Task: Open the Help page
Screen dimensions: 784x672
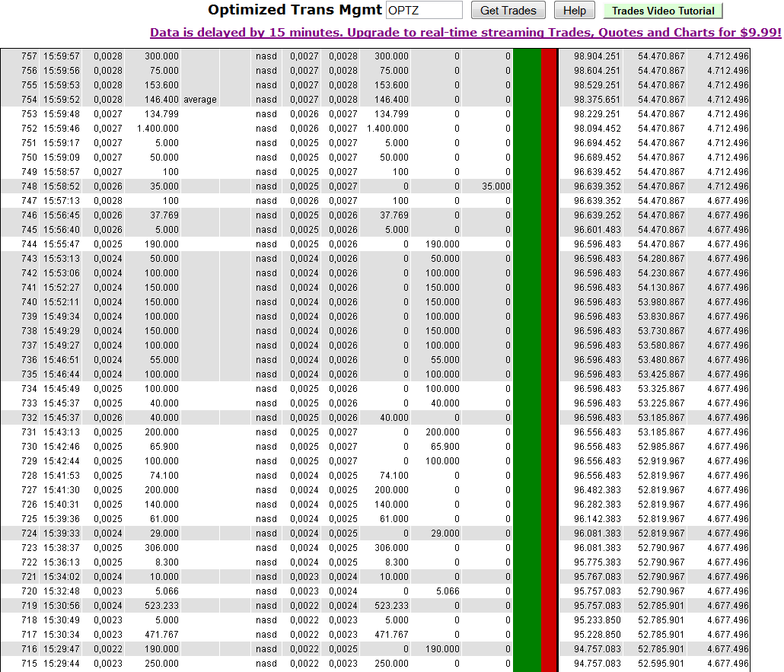Action: pyautogui.click(x=574, y=11)
